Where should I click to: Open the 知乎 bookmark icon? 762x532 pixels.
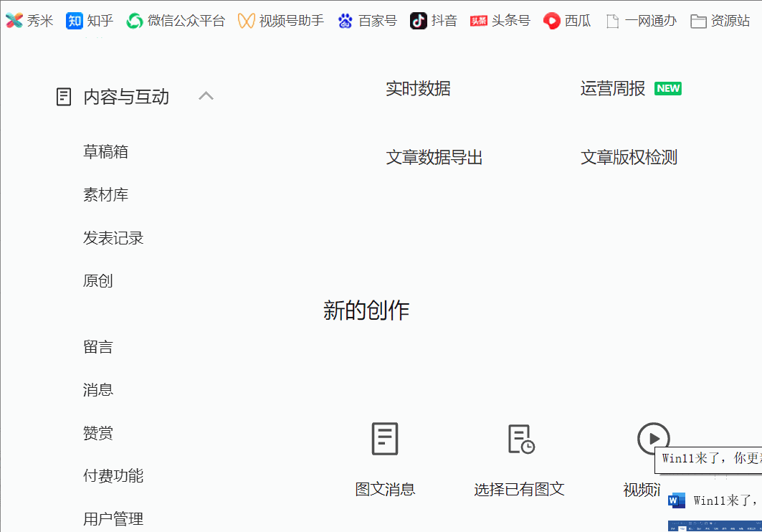click(75, 21)
